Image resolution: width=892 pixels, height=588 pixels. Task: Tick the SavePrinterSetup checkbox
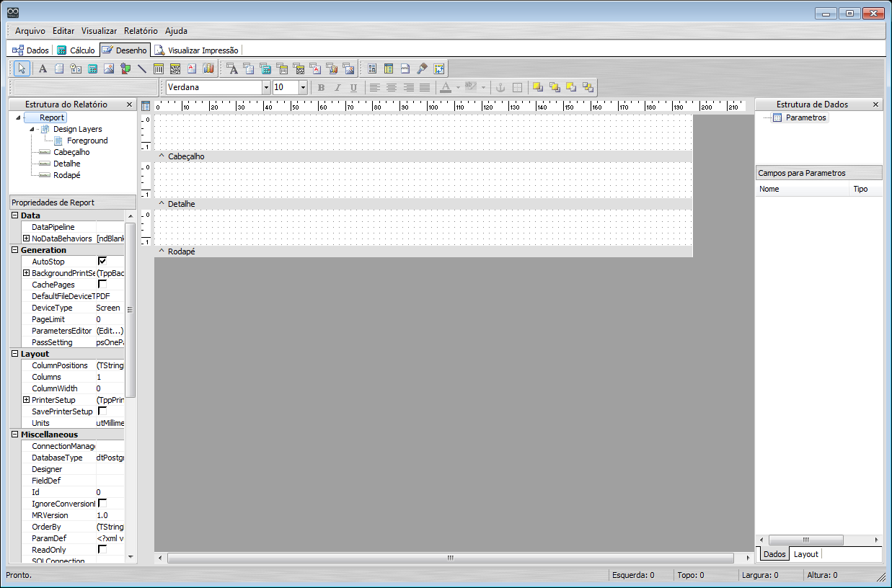point(102,411)
